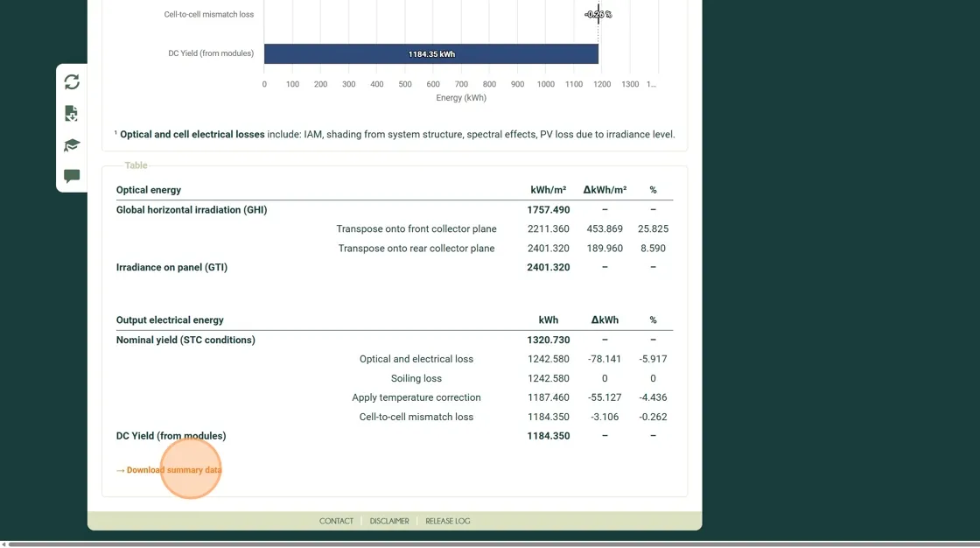Image resolution: width=980 pixels, height=548 pixels.
Task: Open the graduation cap tutorial icon
Action: (72, 145)
